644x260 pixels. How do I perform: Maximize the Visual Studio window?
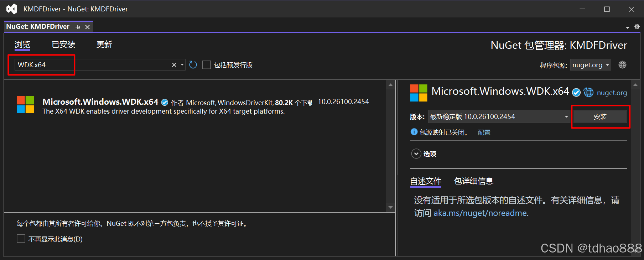point(607,9)
